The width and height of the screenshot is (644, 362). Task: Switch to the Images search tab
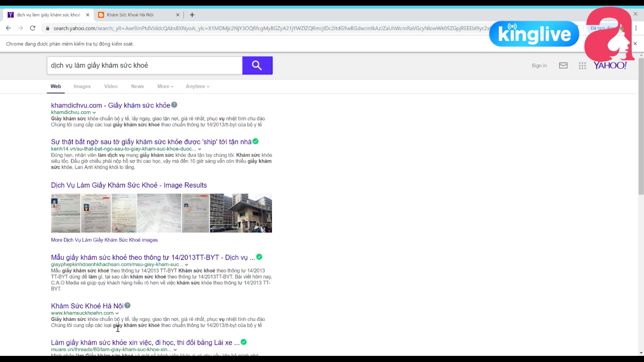82,86
